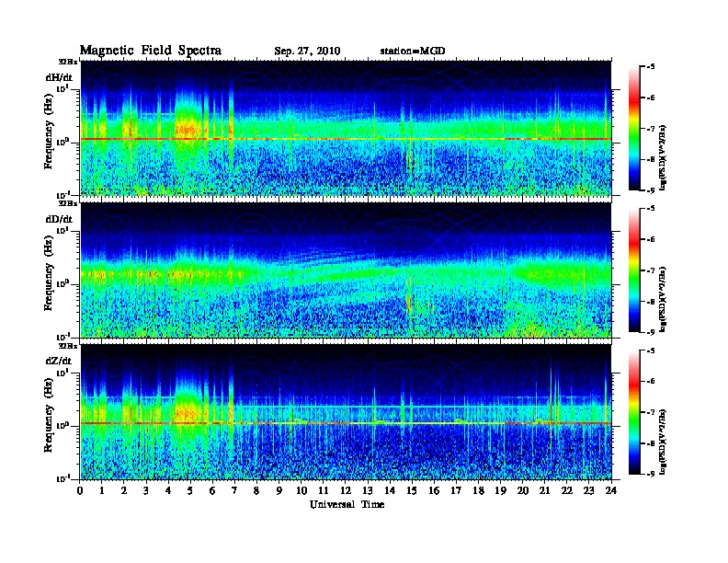
Task: Click hour tick label "24" on the time axis
Action: click(x=611, y=491)
